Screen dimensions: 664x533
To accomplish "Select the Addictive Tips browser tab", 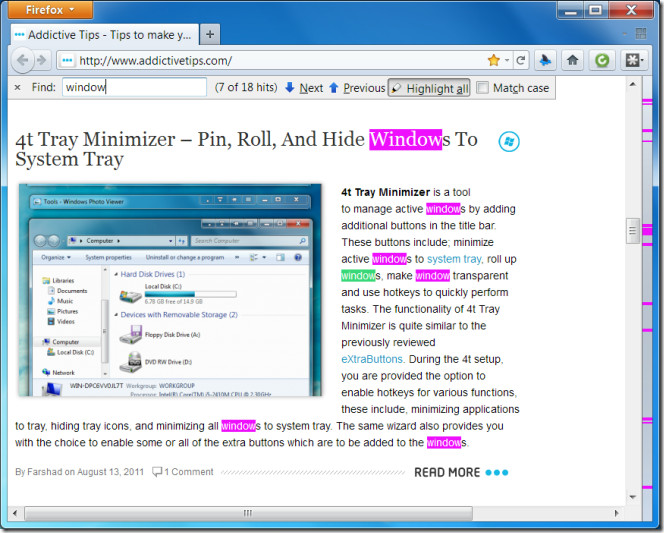I will pos(104,35).
